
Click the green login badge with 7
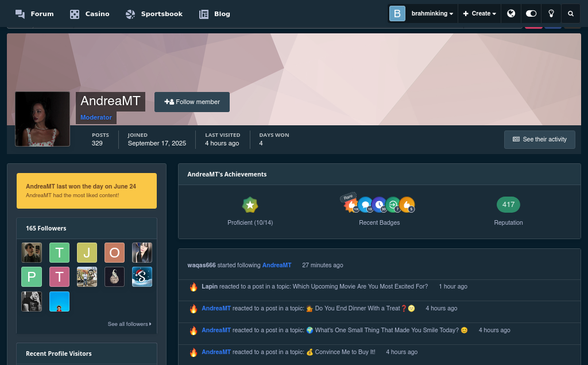[393, 205]
